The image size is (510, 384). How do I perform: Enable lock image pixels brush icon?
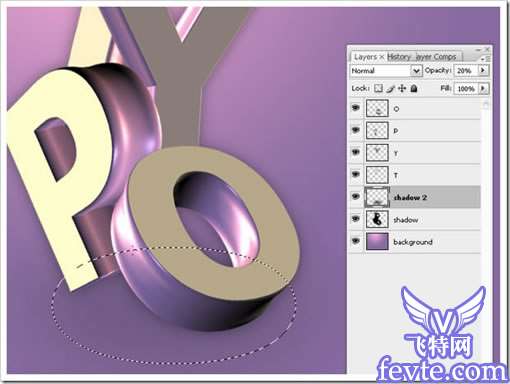(390, 88)
